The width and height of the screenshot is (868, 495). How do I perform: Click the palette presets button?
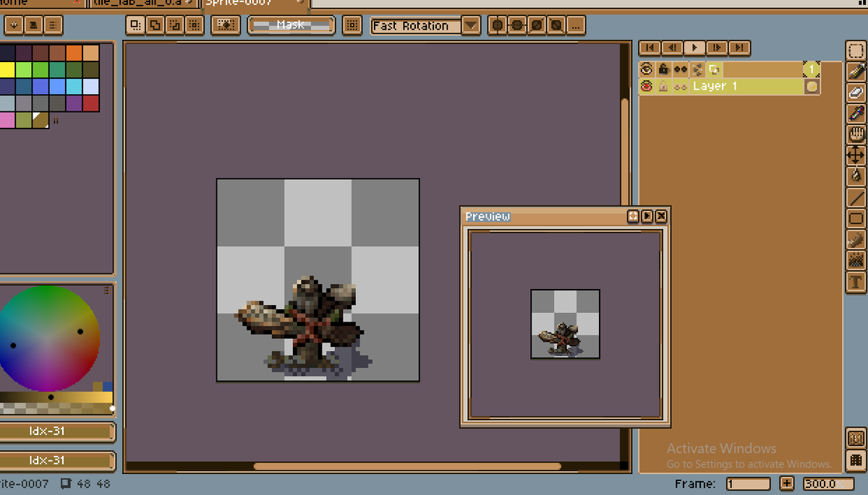pyautogui.click(x=34, y=25)
